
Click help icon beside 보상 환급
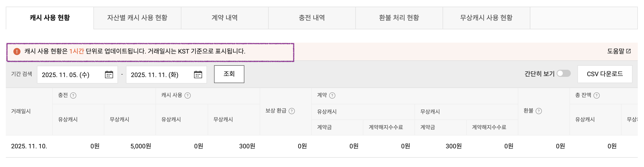click(x=292, y=111)
